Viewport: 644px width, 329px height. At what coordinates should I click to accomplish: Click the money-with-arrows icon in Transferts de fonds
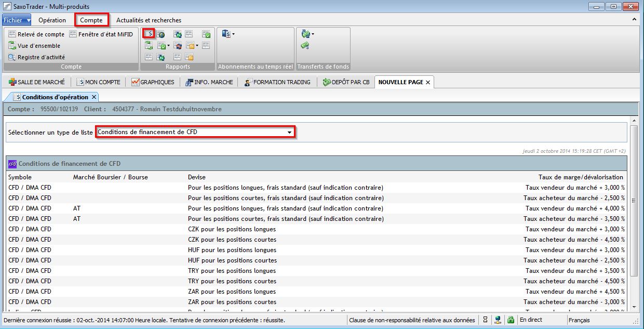tap(305, 34)
